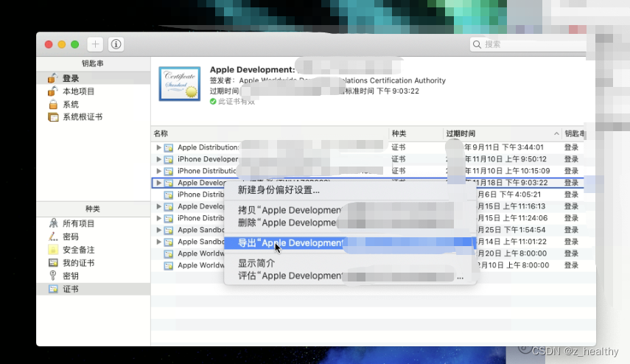Click the large Certificate Standard thumbnail
This screenshot has width=630, height=364.
[180, 83]
